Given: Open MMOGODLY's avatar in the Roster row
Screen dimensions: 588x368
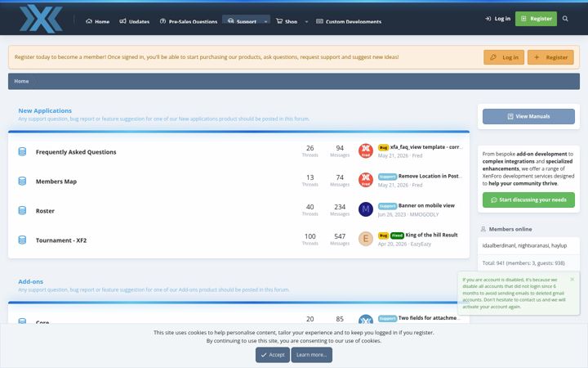Looking at the screenshot, I should coord(366,209).
